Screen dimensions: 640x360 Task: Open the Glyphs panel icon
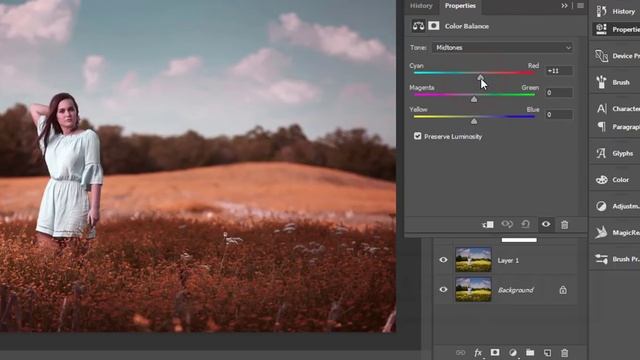601,153
